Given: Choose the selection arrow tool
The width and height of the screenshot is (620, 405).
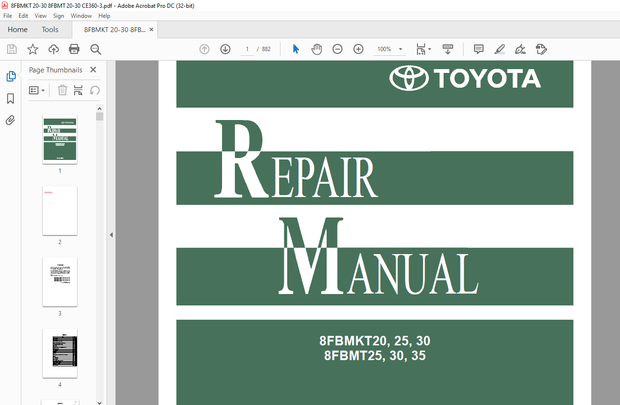Looking at the screenshot, I should [296, 49].
